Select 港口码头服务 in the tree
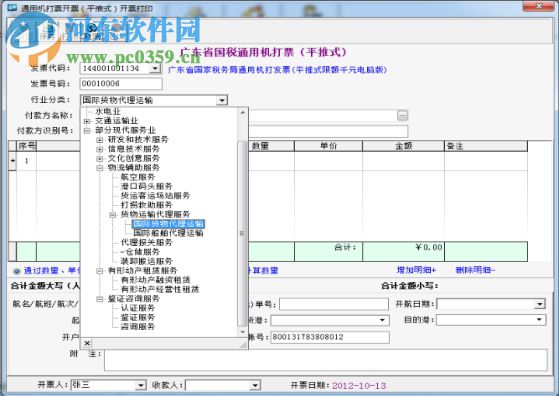 coord(146,186)
